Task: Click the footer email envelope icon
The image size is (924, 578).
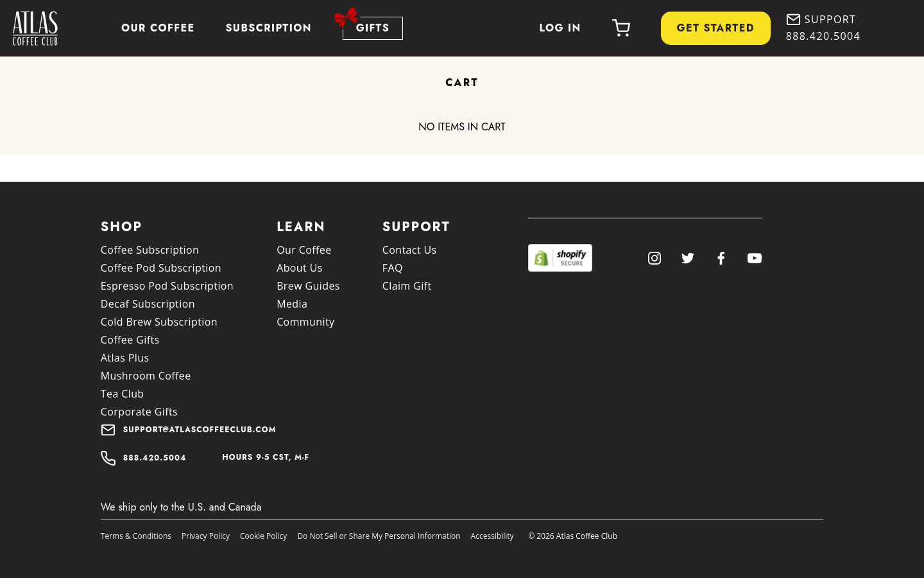Action: [x=108, y=430]
